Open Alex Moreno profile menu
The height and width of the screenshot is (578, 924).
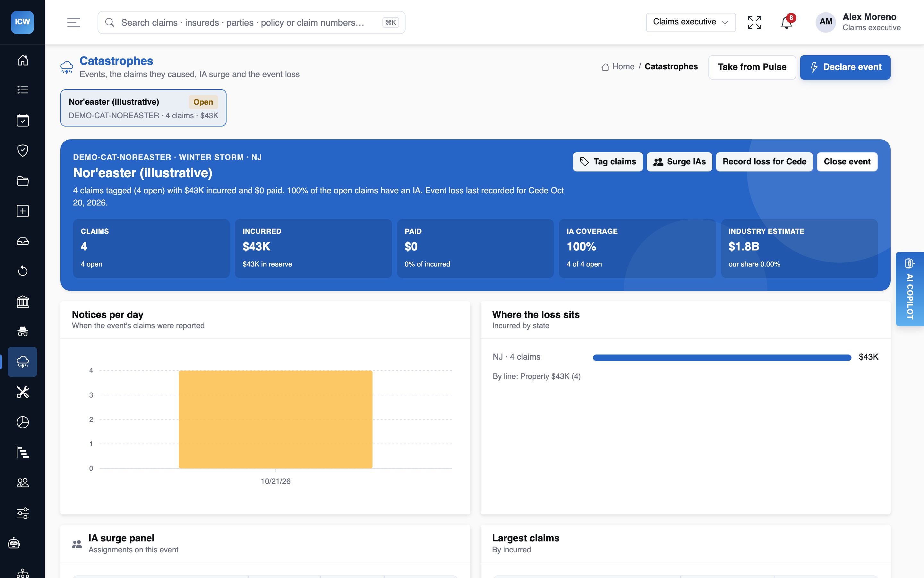click(x=858, y=22)
